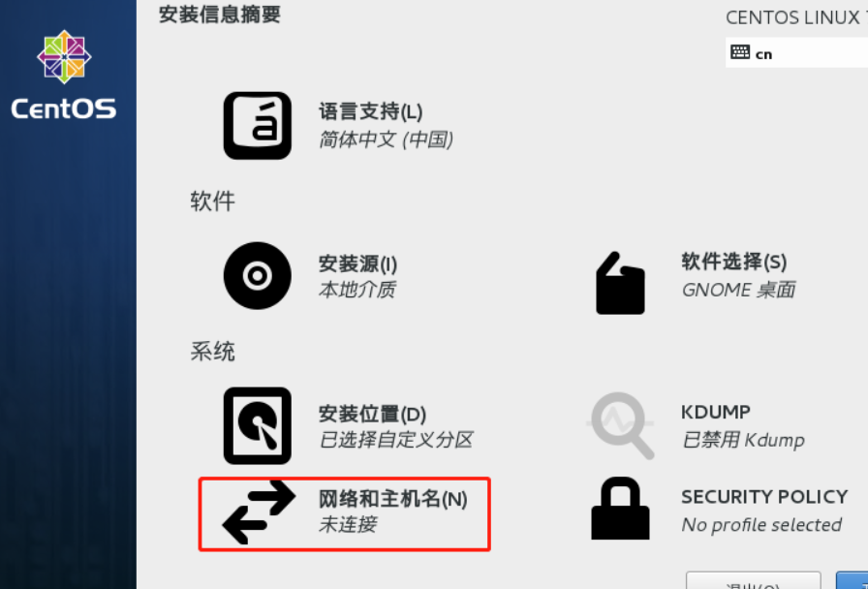Open 语言支持(L) label

click(370, 111)
